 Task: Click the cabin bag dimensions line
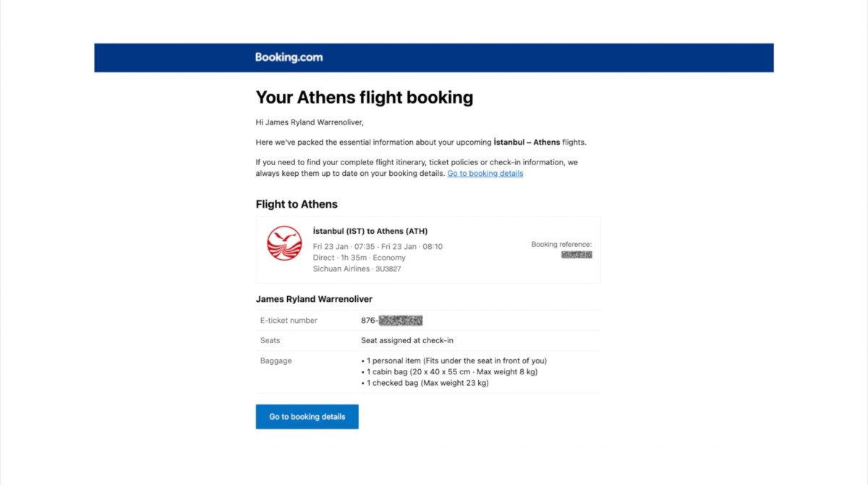449,372
